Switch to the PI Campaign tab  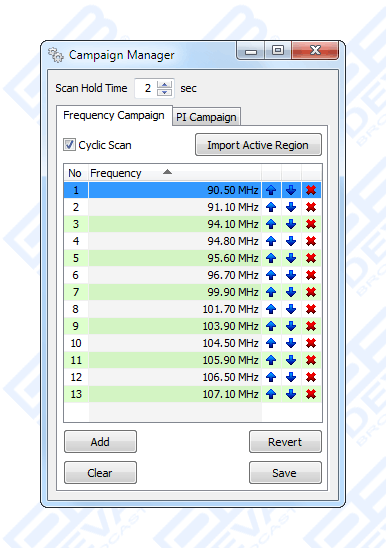[206, 117]
